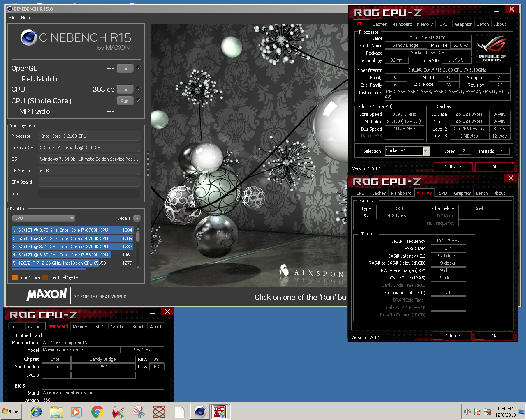Open Memory tab in bottom-left Mainboard CPU-Z window
The width and height of the screenshot is (526, 420).
tap(81, 327)
